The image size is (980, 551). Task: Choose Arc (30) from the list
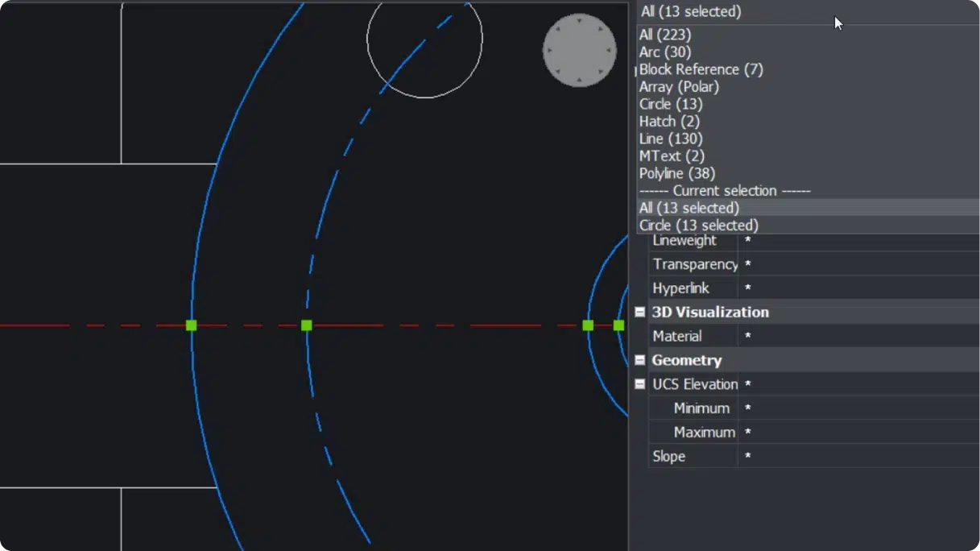665,52
